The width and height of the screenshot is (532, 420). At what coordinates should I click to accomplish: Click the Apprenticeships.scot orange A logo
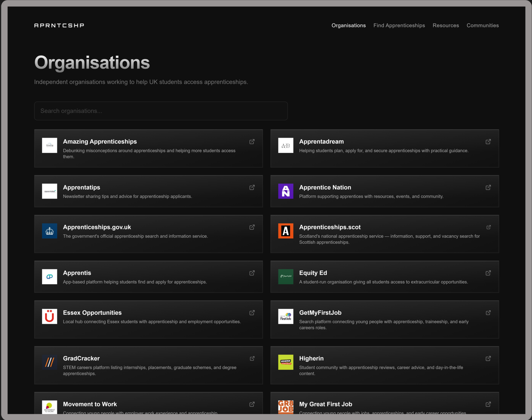pos(286,231)
